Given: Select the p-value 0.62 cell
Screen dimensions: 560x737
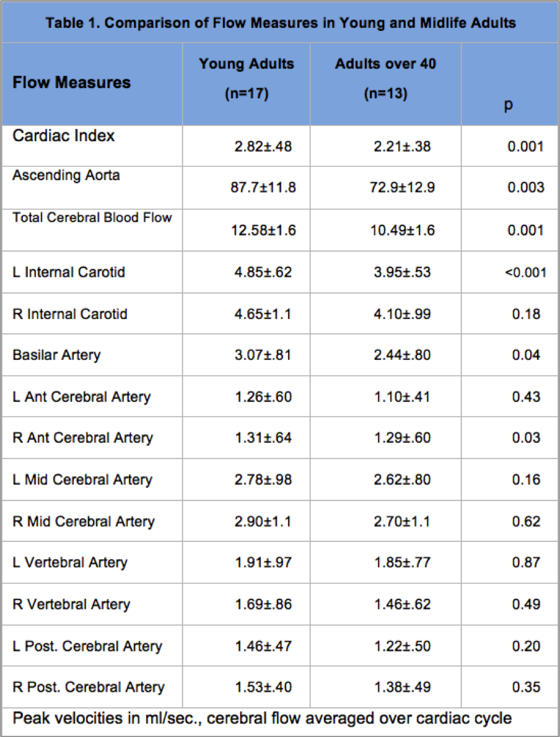Looking at the screenshot, I should click(526, 521).
